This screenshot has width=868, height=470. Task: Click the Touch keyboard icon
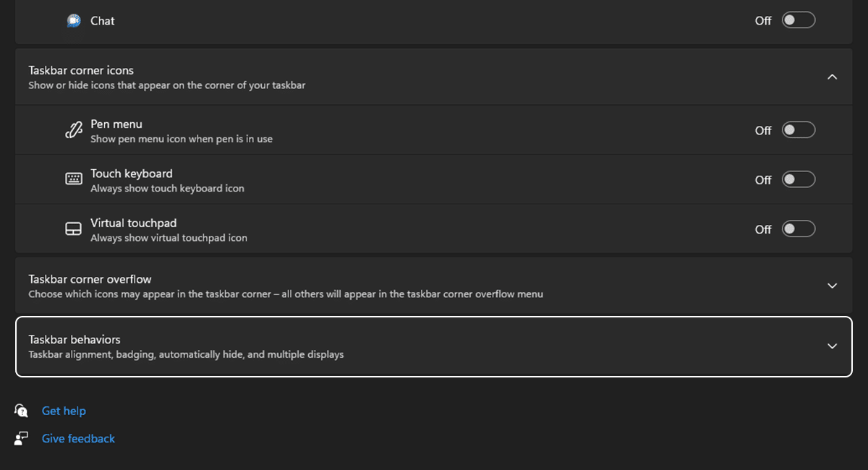coord(74,179)
